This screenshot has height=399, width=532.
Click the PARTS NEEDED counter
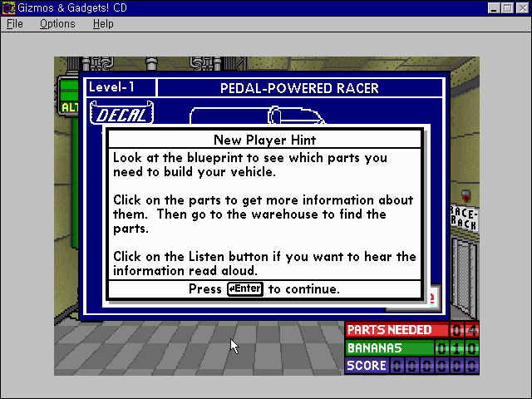click(412, 330)
